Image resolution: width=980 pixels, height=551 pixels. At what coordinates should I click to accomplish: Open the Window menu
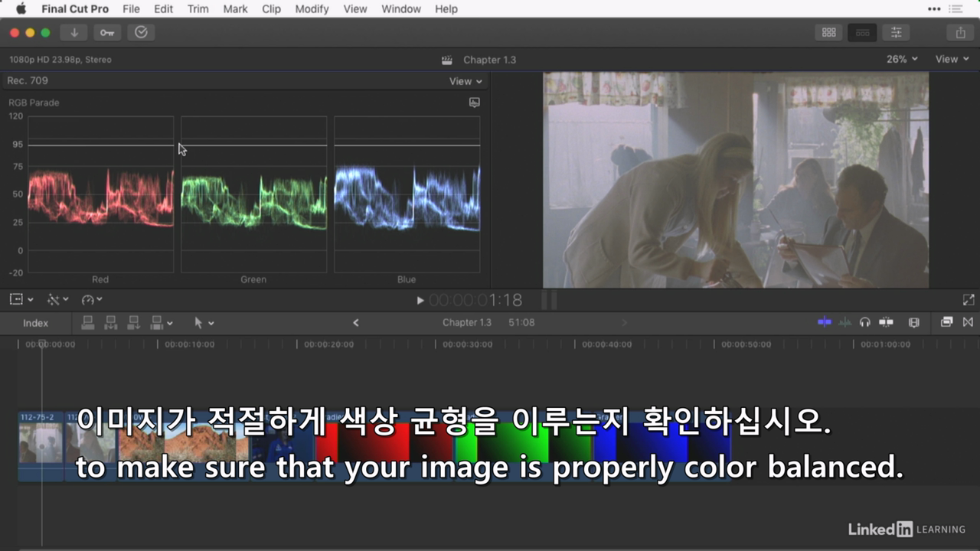(401, 9)
